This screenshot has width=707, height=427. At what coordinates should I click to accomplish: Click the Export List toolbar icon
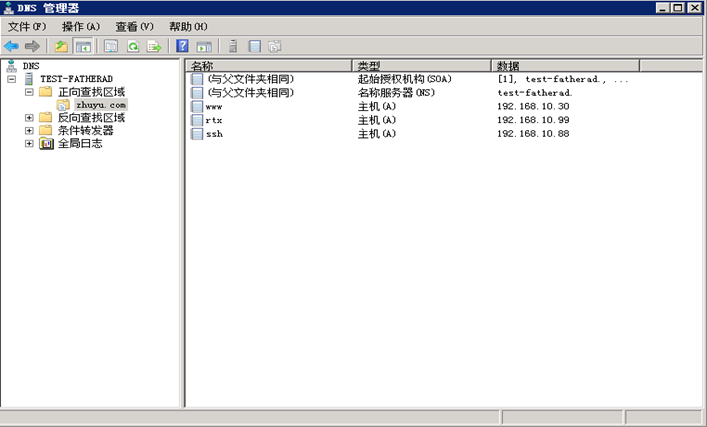[x=154, y=46]
